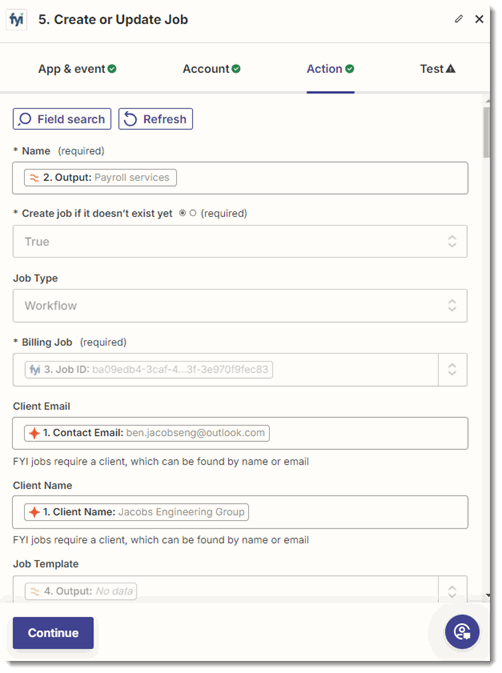Open the help chat support icon
Image resolution: width=502 pixels, height=673 pixels.
462,632
